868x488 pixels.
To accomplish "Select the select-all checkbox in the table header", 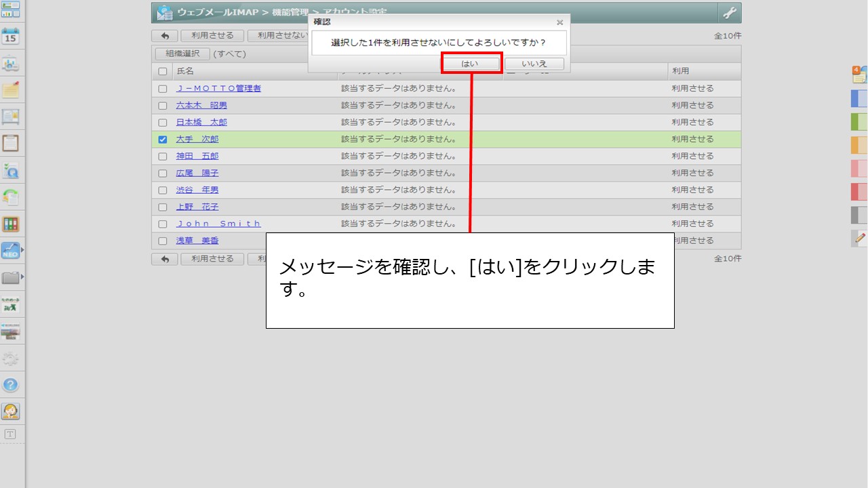I will tap(162, 70).
